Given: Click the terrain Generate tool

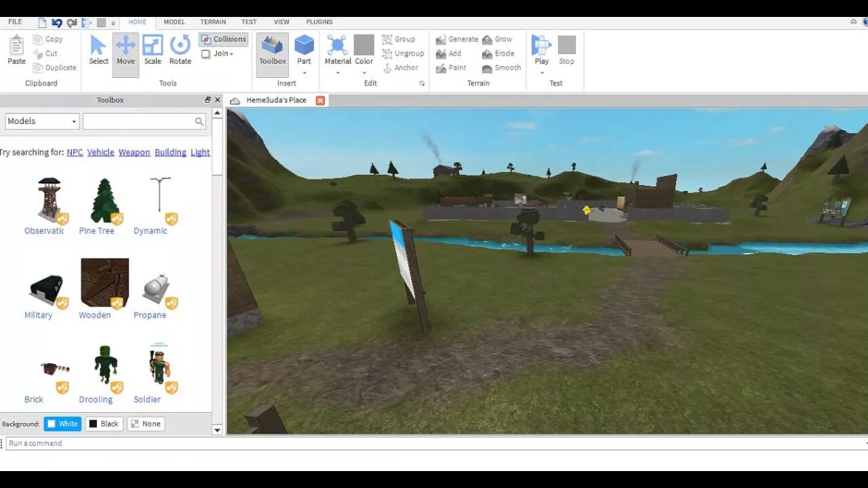Looking at the screenshot, I should click(457, 39).
